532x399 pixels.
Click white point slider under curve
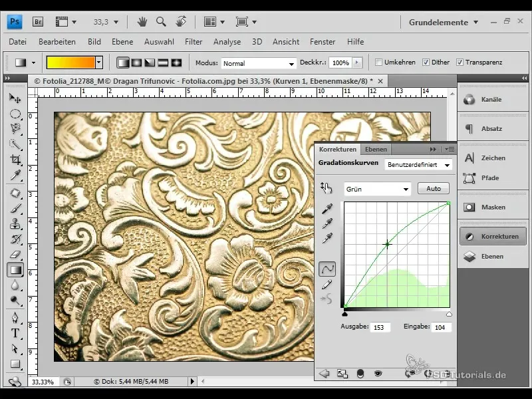(x=449, y=314)
